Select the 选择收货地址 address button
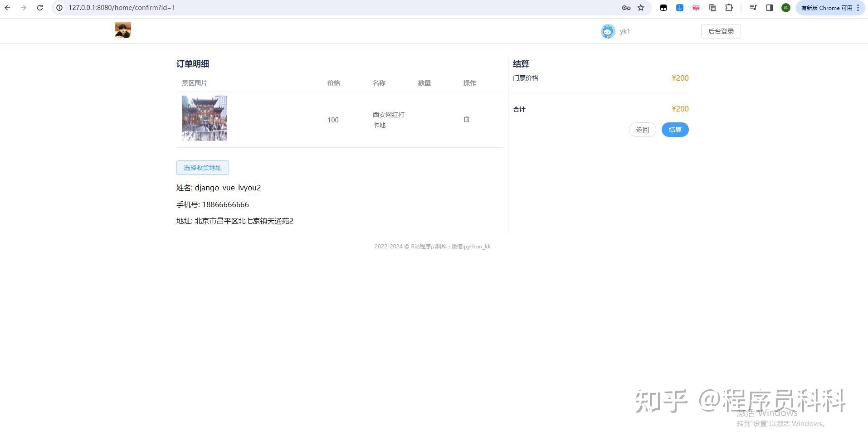 tap(202, 168)
